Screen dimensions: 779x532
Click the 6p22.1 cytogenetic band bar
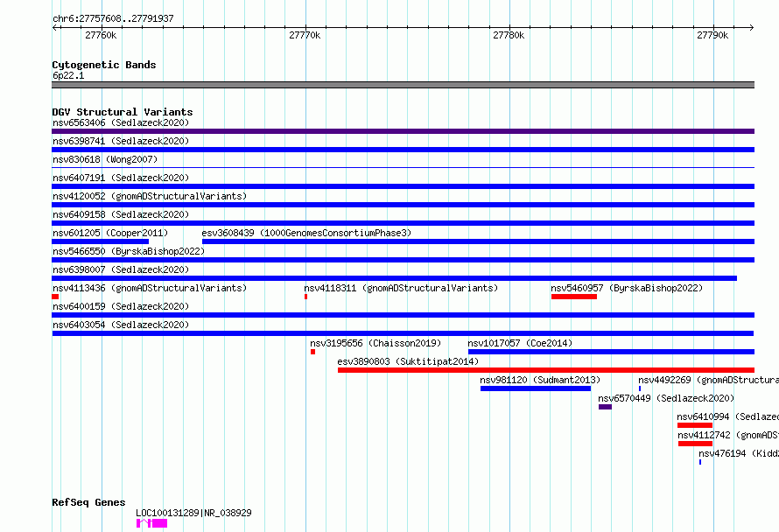click(403, 85)
